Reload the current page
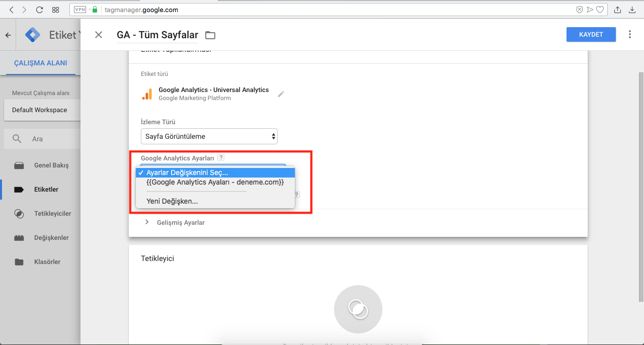Screen dimensions: 644x345 (40, 10)
